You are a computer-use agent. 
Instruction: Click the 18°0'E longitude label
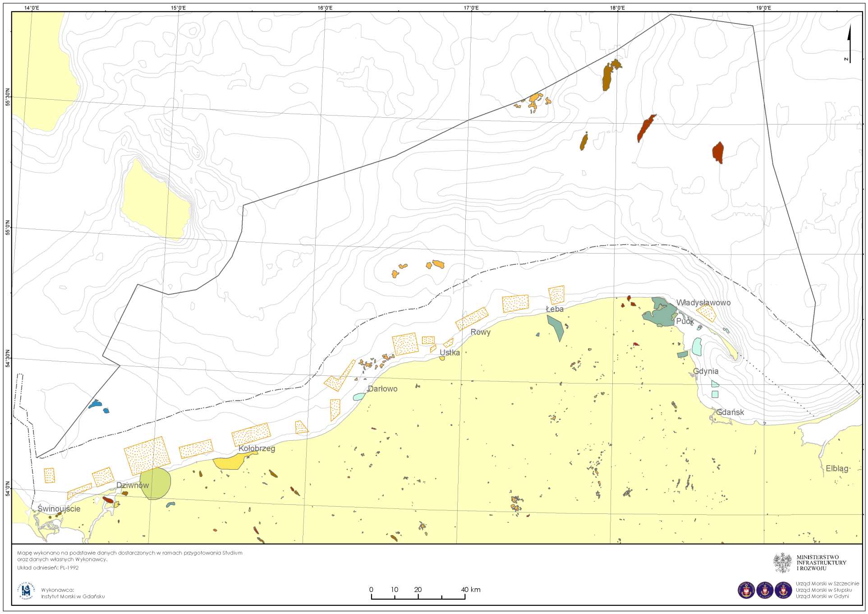click(x=617, y=8)
